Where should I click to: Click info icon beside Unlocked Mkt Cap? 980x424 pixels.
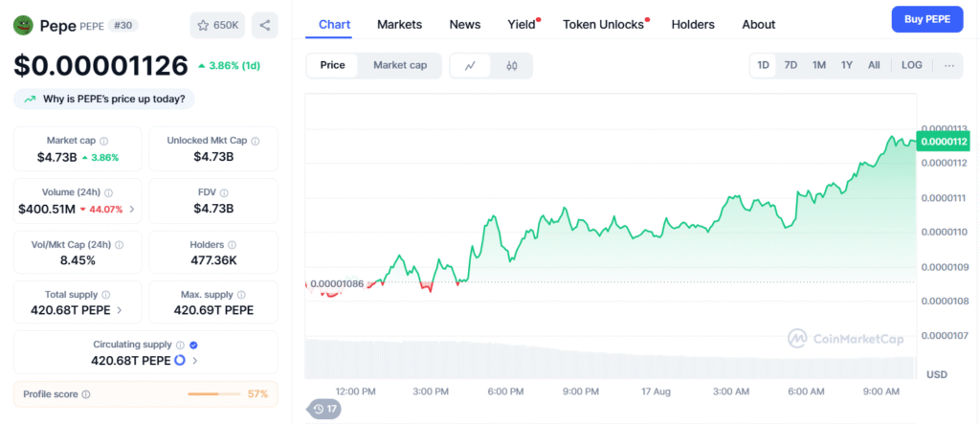(x=256, y=142)
